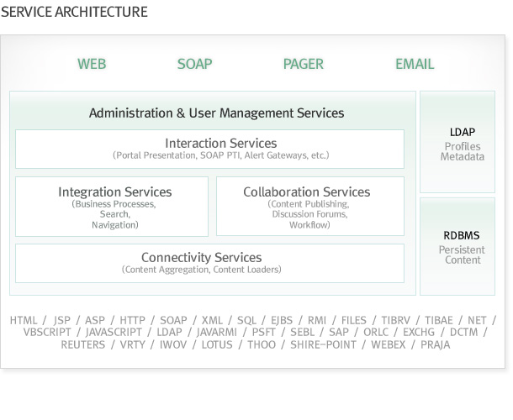Select the Collaboration Services title

(x=307, y=192)
